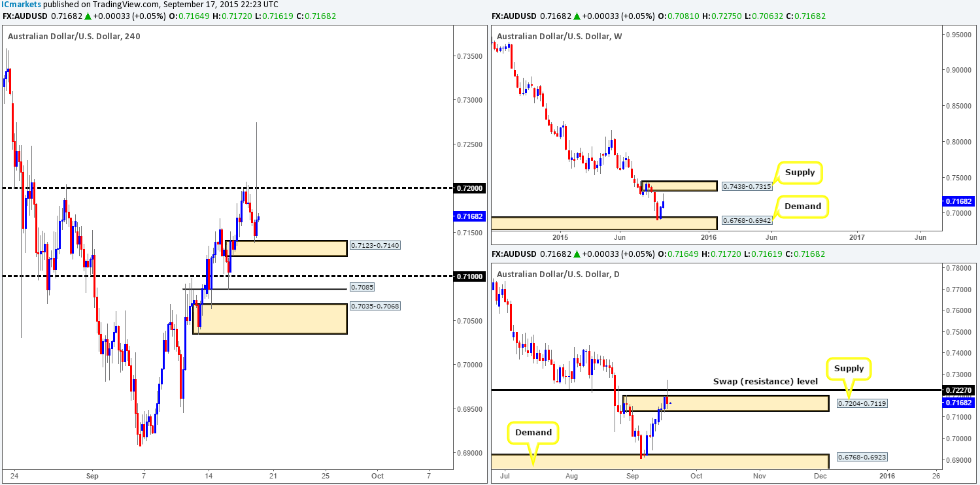Click the 0.7085 level label
The height and width of the screenshot is (485, 980).
pyautogui.click(x=362, y=287)
